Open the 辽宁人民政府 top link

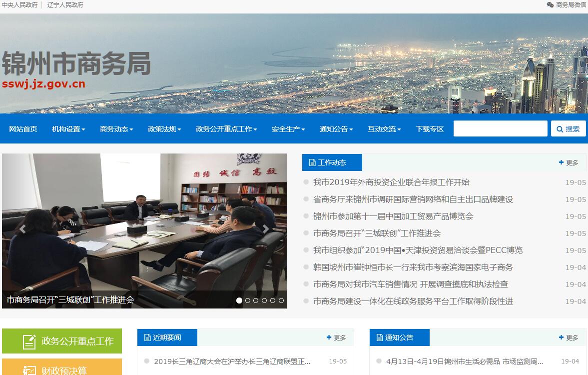(65, 5)
